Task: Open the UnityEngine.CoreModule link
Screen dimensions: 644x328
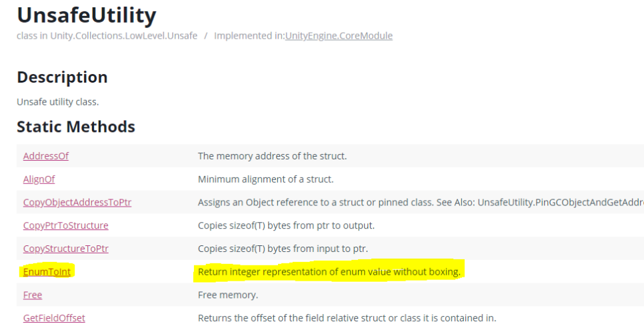Action: coord(339,36)
